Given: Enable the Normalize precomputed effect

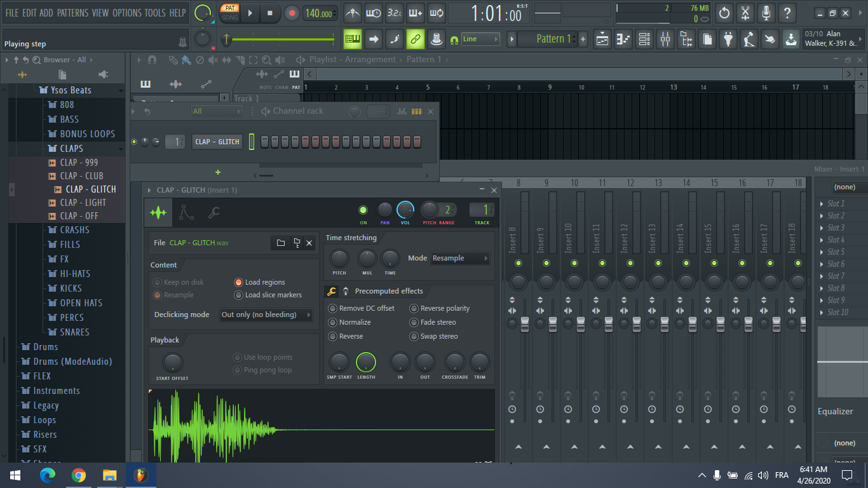Looking at the screenshot, I should pyautogui.click(x=332, y=322).
